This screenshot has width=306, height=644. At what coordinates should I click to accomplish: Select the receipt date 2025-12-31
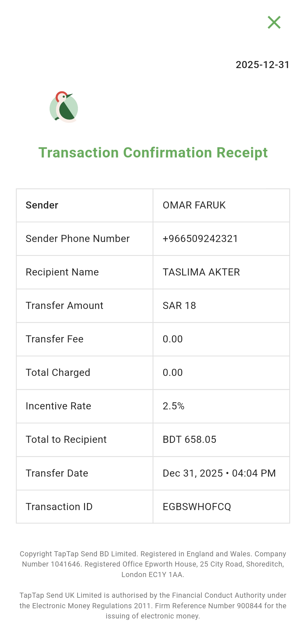262,65
